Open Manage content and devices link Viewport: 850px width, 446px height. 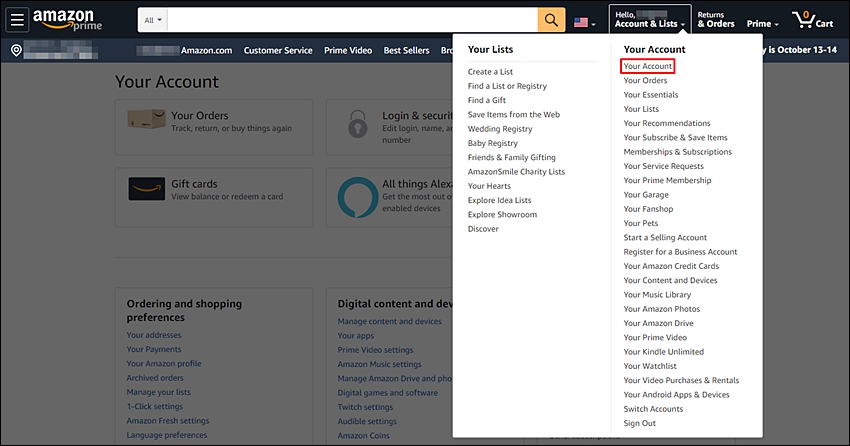(x=389, y=321)
